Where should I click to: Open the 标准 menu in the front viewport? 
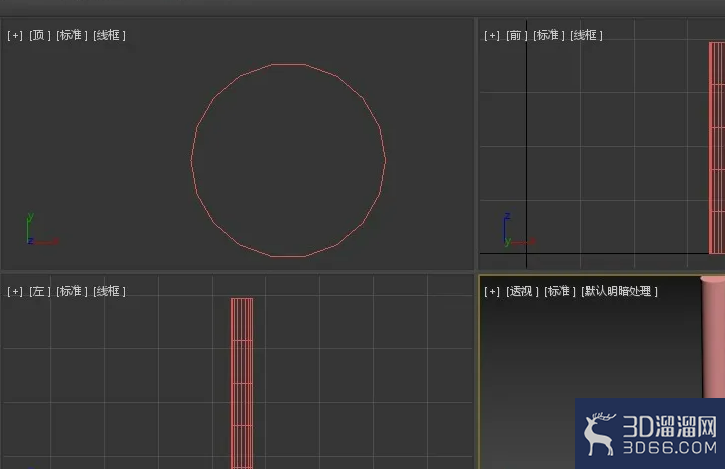[x=549, y=35]
